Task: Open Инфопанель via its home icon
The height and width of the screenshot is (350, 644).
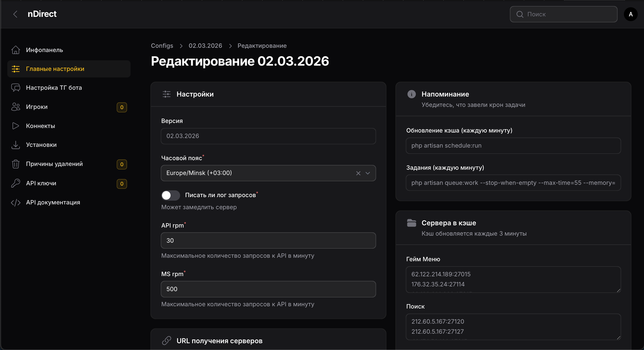Action: coord(16,50)
